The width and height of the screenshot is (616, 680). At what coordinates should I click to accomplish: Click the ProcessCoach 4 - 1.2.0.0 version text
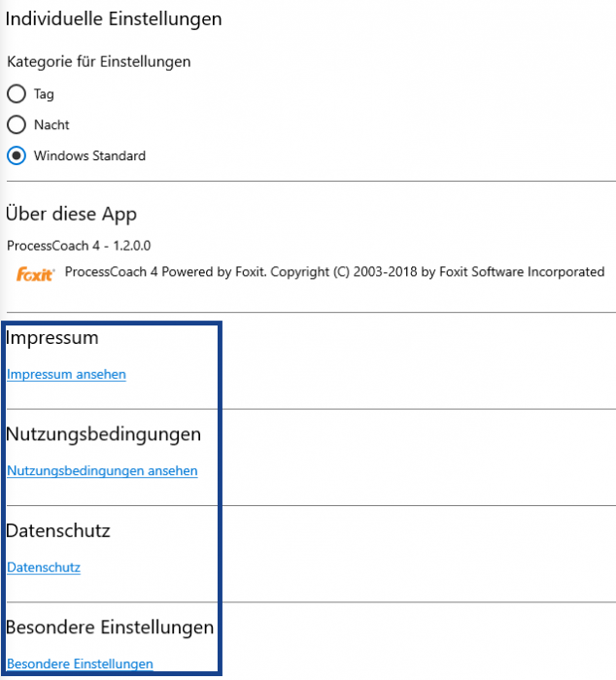pyautogui.click(x=79, y=246)
